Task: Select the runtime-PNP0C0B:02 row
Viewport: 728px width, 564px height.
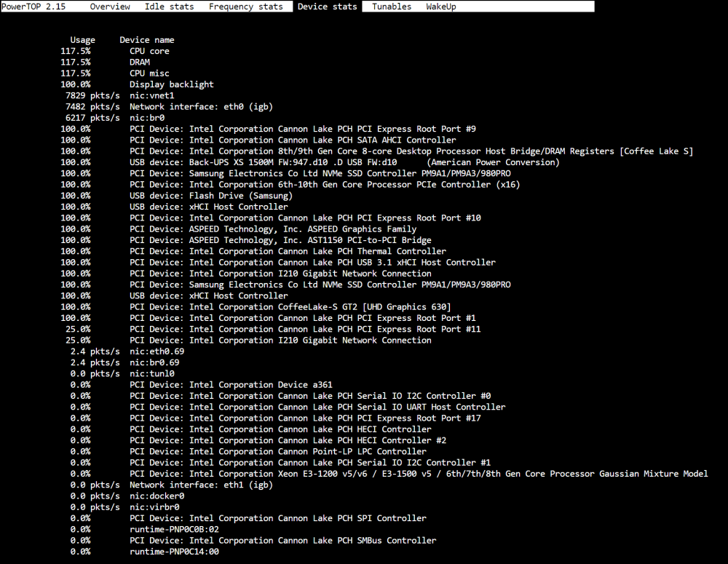Action: [x=144, y=530]
